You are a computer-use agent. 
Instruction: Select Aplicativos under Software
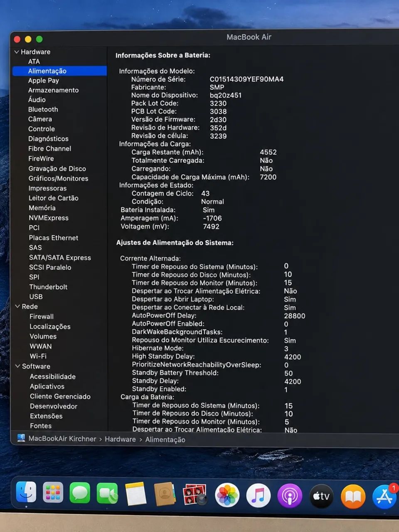click(47, 387)
